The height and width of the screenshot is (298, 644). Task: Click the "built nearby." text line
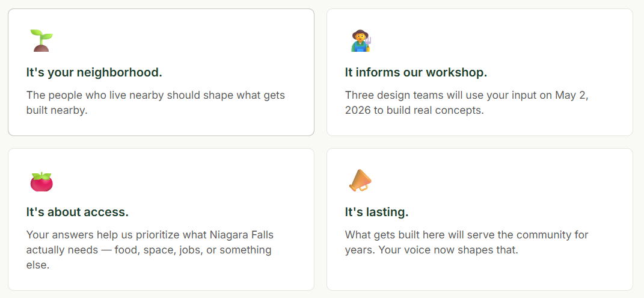point(57,111)
